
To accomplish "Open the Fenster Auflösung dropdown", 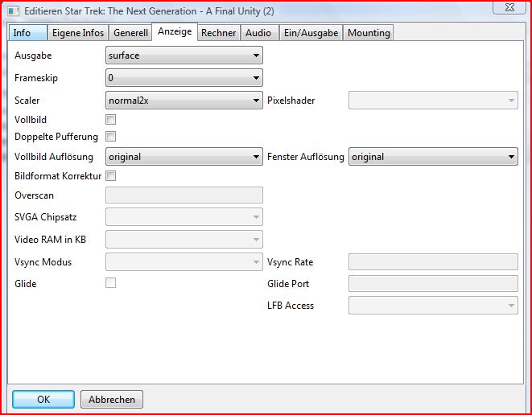I will tap(432, 157).
